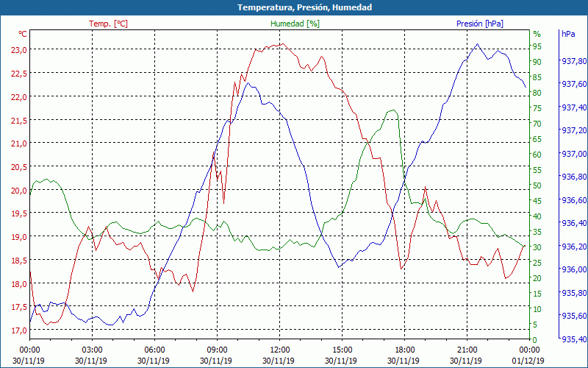Click the blue "935,40" pressure tick label
The image size is (588, 368).
(x=574, y=339)
